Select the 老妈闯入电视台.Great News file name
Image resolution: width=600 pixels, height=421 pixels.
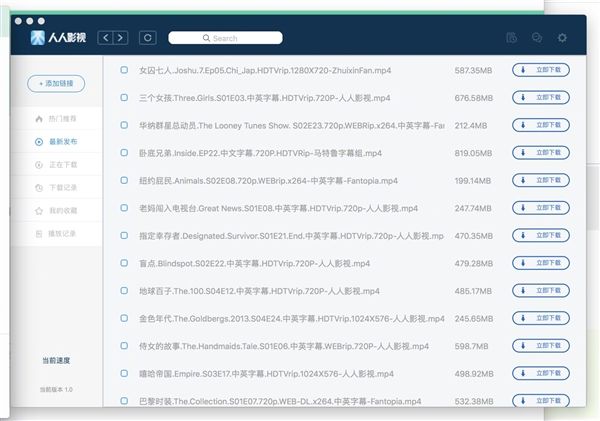click(278, 208)
